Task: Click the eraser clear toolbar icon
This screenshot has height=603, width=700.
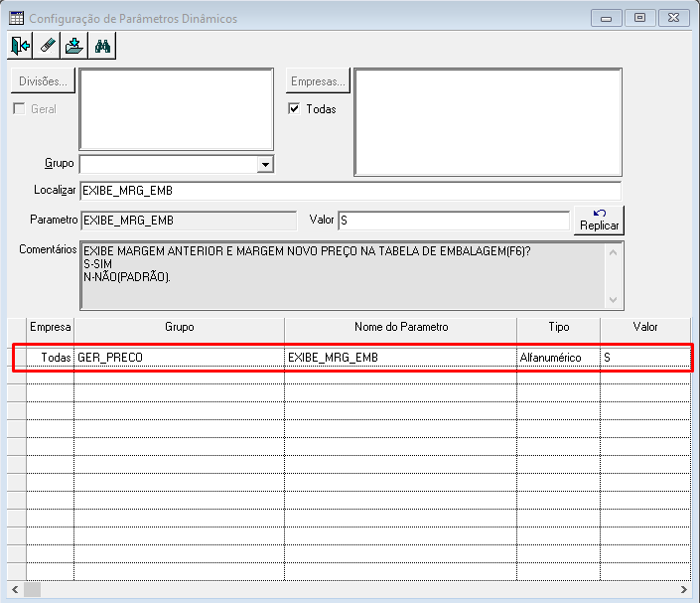Action: [x=47, y=46]
